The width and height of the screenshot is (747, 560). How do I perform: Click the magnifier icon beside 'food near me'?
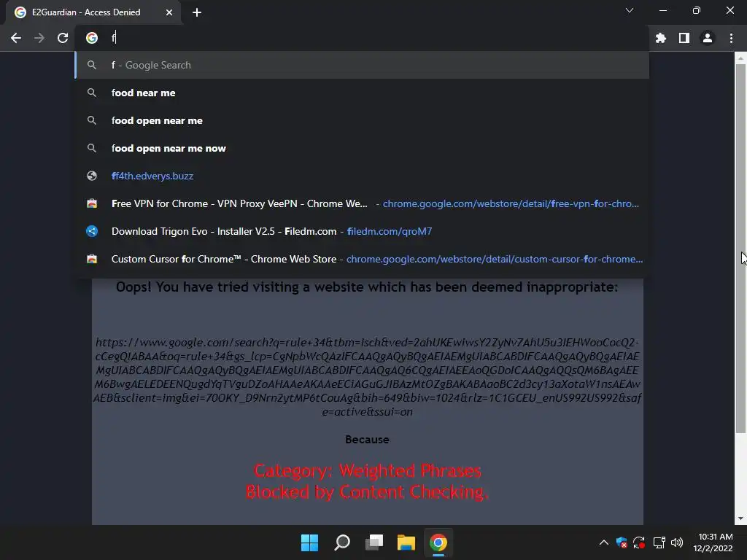pyautogui.click(x=92, y=93)
